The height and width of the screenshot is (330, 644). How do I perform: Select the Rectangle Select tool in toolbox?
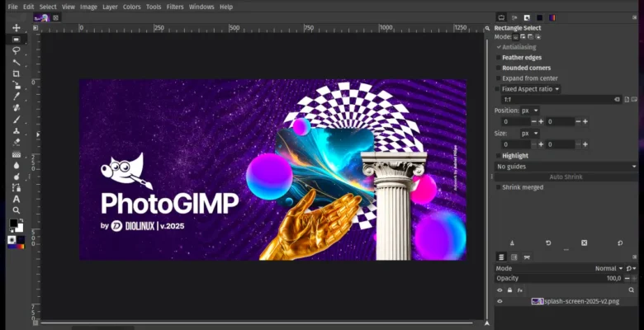[16, 40]
